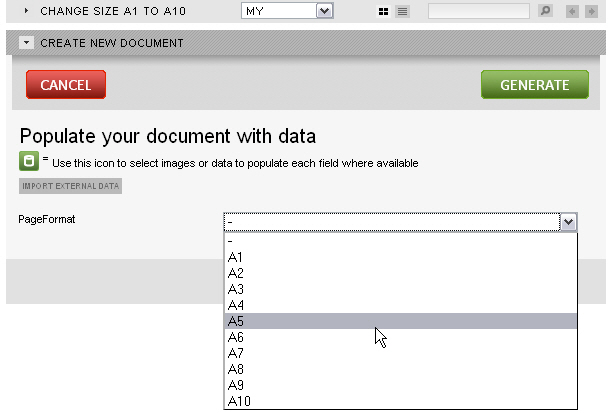Choose A5 from the PageFormat list
608x413 pixels.
[401, 321]
